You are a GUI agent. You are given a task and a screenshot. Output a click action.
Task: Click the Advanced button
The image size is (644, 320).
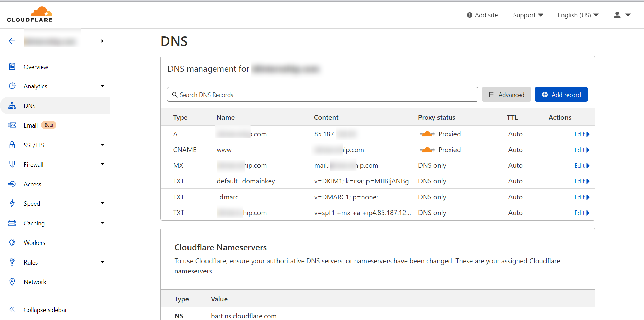coord(506,95)
